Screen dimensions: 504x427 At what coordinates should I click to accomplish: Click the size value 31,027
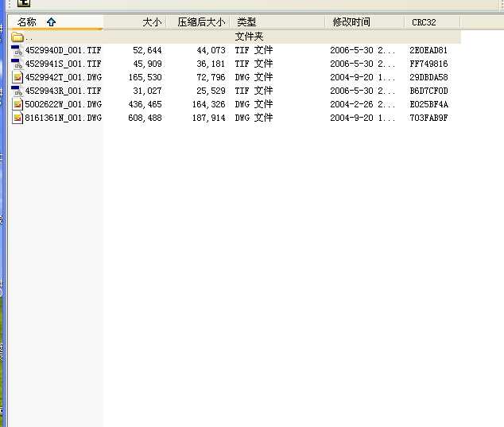click(x=147, y=91)
